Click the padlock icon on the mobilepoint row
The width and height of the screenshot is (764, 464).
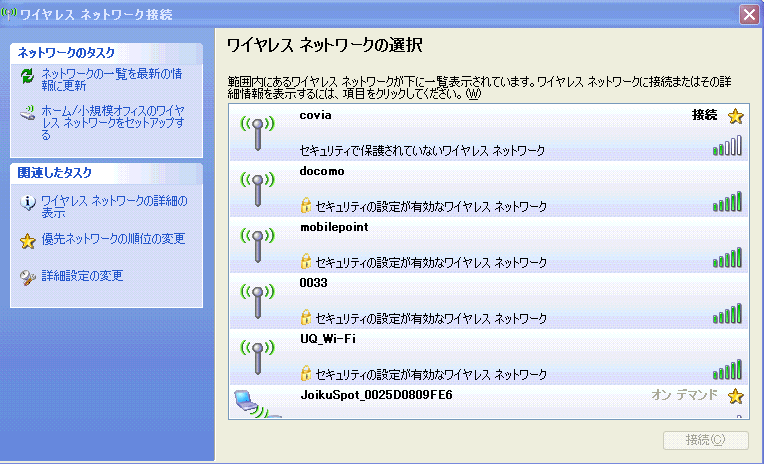pos(306,262)
